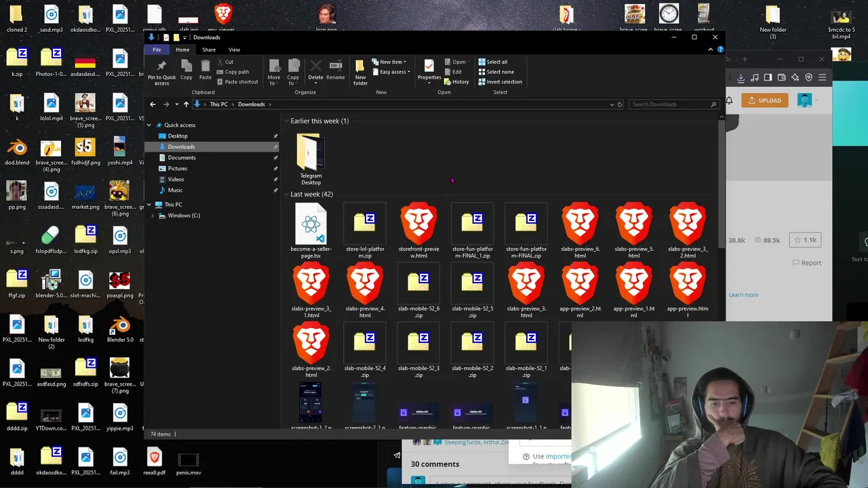The image size is (868, 488).
Task: Open the New item dropdown
Action: click(x=389, y=62)
